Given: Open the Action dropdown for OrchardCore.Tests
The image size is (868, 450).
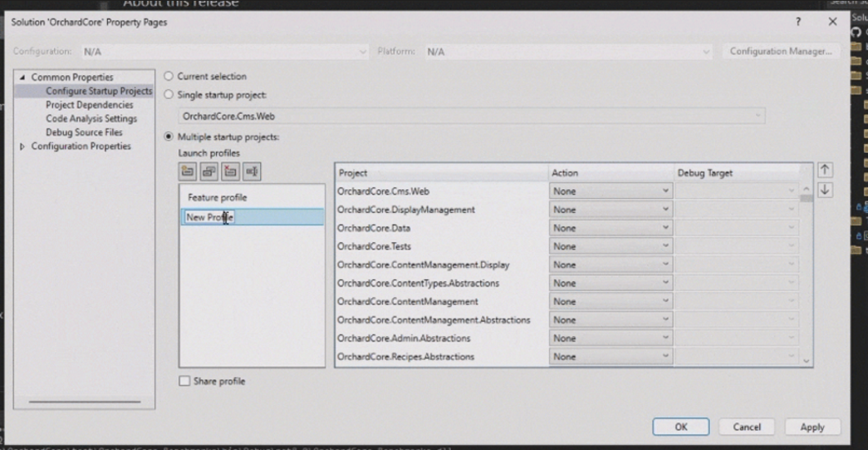Looking at the screenshot, I should click(x=610, y=245).
